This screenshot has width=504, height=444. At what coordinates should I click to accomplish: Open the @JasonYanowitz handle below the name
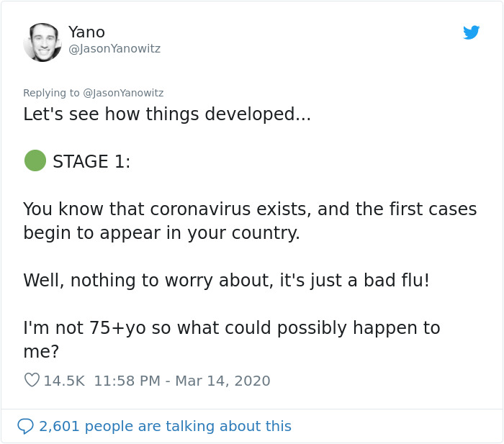[x=114, y=49]
